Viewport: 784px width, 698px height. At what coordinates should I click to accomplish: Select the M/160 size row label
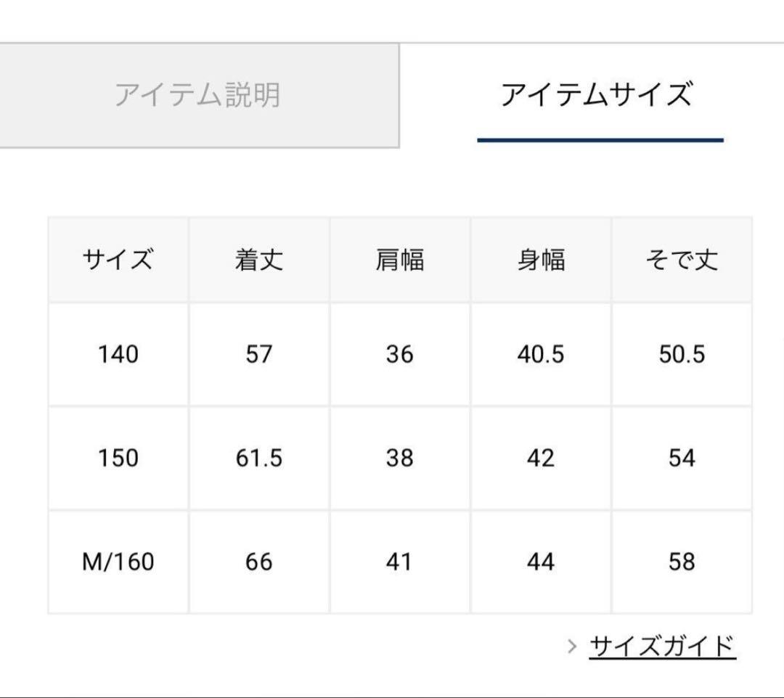coord(119,562)
